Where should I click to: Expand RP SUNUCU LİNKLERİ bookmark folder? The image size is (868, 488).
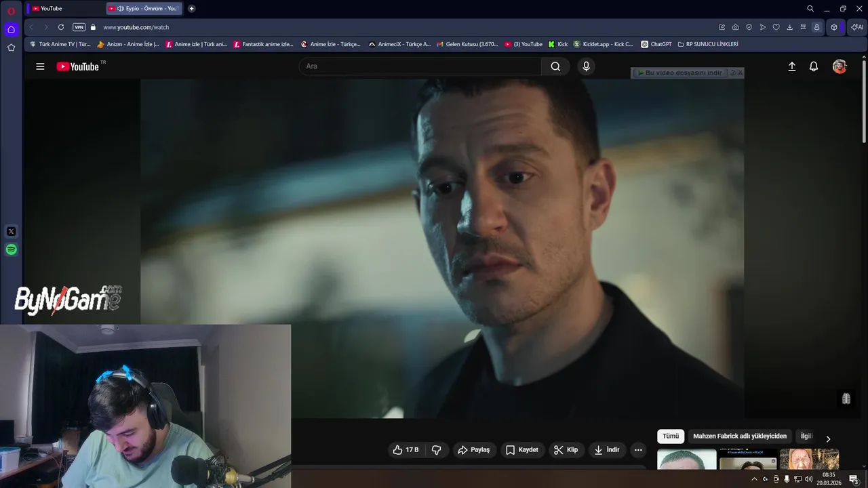point(708,44)
